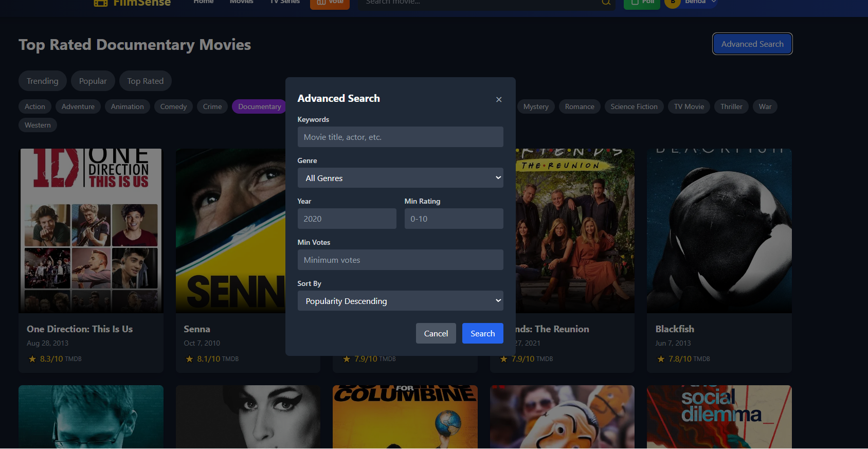The height and width of the screenshot is (449, 868).
Task: Click the star icon on Friends Reunion card
Action: click(504, 359)
